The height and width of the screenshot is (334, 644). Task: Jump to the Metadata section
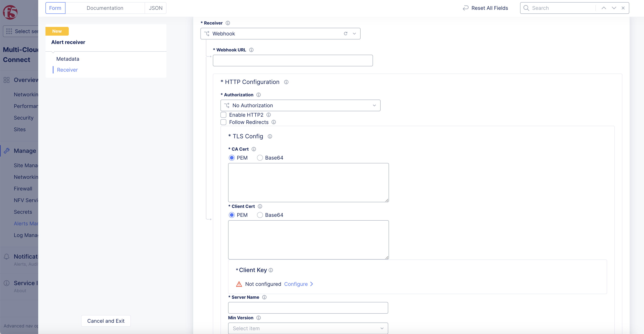coord(68,59)
